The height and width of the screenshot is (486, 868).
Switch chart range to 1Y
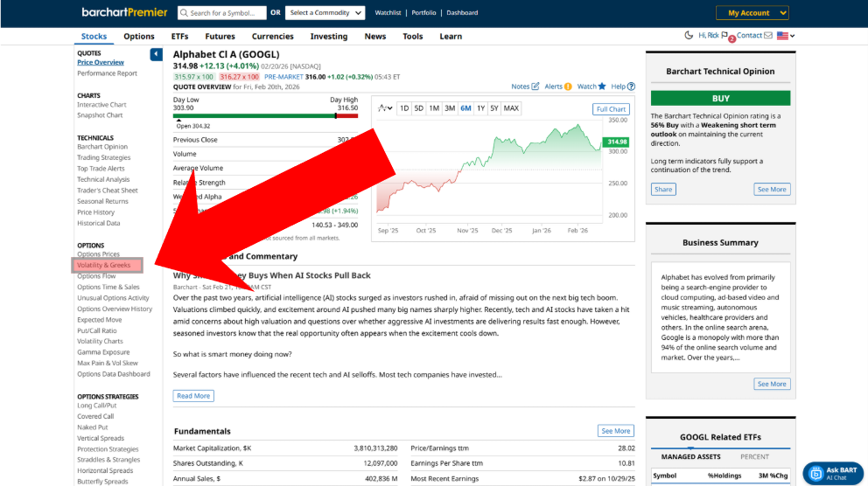pyautogui.click(x=480, y=108)
